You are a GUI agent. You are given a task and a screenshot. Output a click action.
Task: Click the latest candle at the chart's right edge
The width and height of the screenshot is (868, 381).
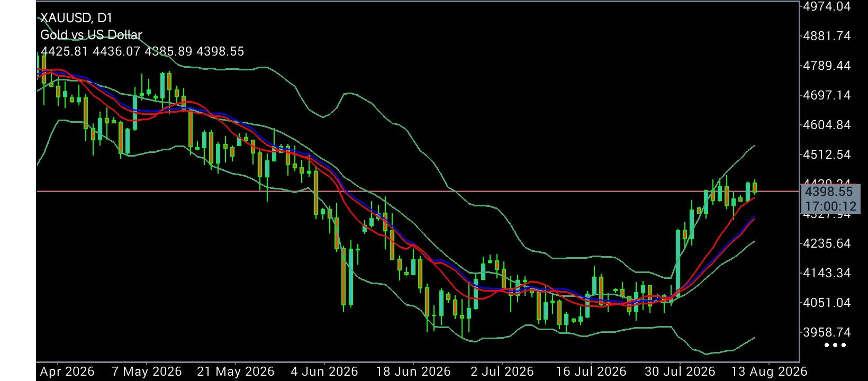(x=755, y=187)
